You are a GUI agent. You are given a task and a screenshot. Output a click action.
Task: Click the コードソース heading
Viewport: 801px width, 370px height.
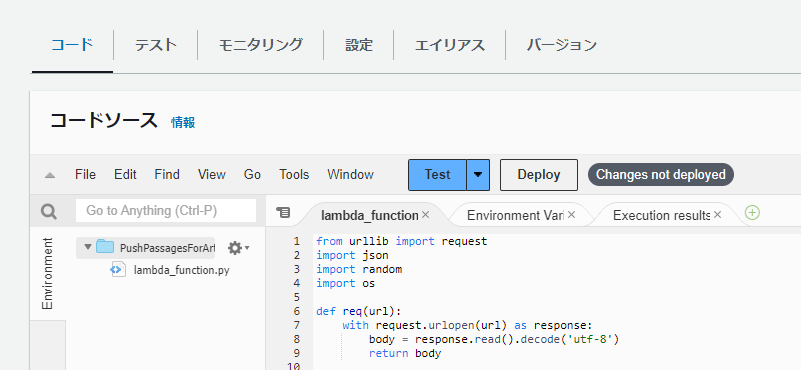pos(104,121)
